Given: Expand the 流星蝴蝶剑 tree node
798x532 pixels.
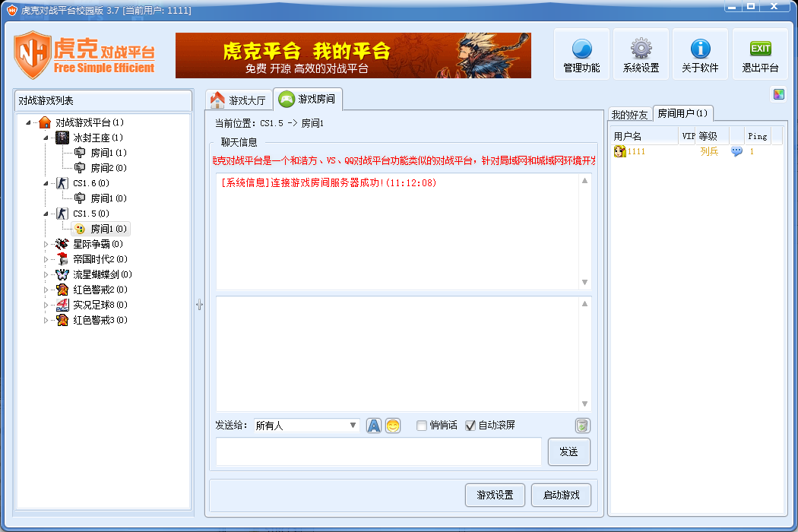Looking at the screenshot, I should click(46, 275).
